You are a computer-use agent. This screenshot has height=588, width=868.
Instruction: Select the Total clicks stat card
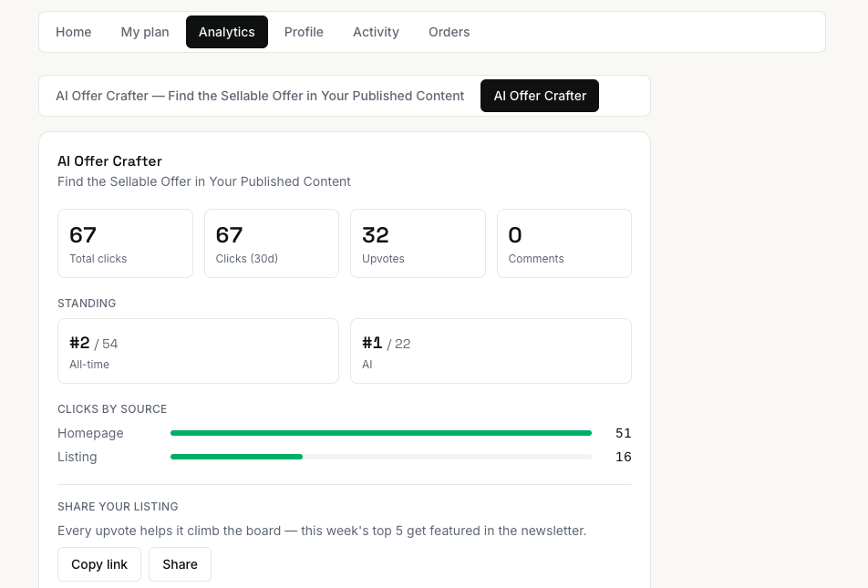125,243
